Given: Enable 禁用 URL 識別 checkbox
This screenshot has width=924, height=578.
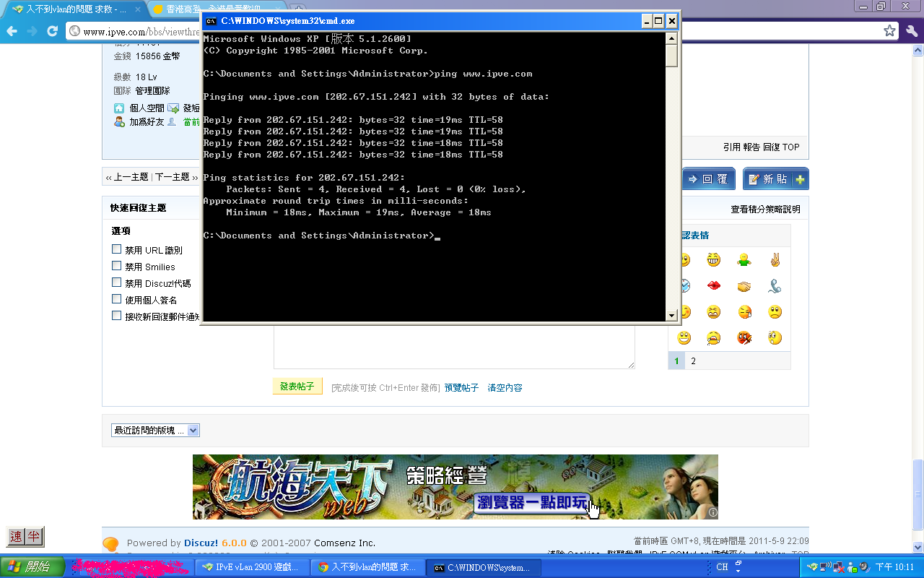Looking at the screenshot, I should [x=116, y=249].
